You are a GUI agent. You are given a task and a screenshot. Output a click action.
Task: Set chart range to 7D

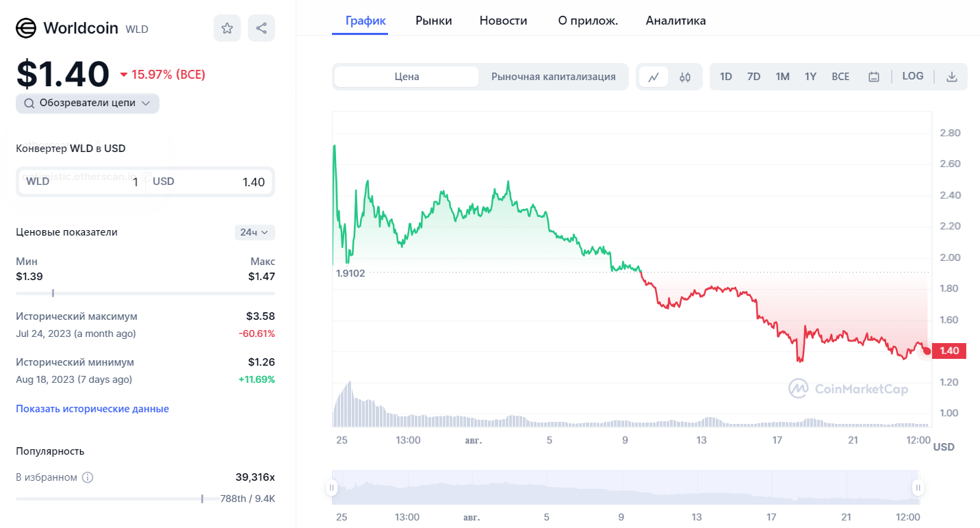pos(753,77)
